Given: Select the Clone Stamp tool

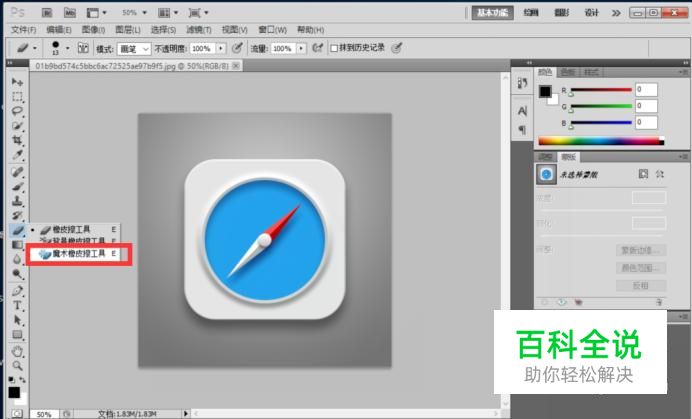Looking at the screenshot, I should coord(17,201).
